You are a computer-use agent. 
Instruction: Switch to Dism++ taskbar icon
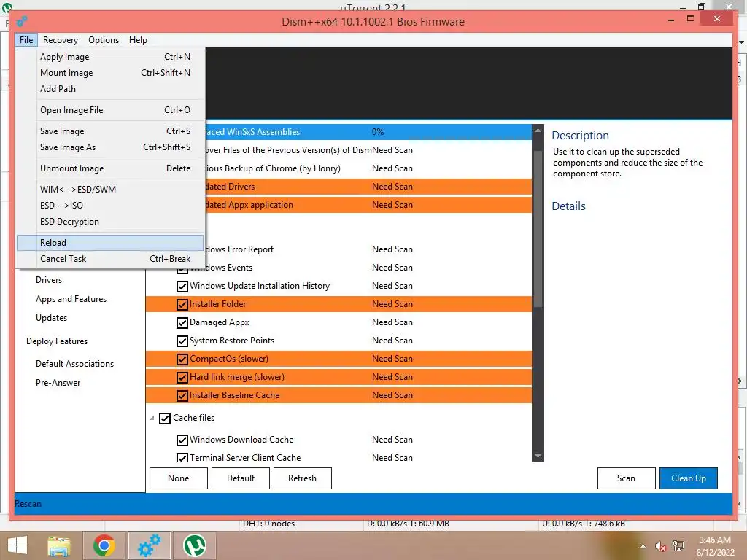click(149, 545)
